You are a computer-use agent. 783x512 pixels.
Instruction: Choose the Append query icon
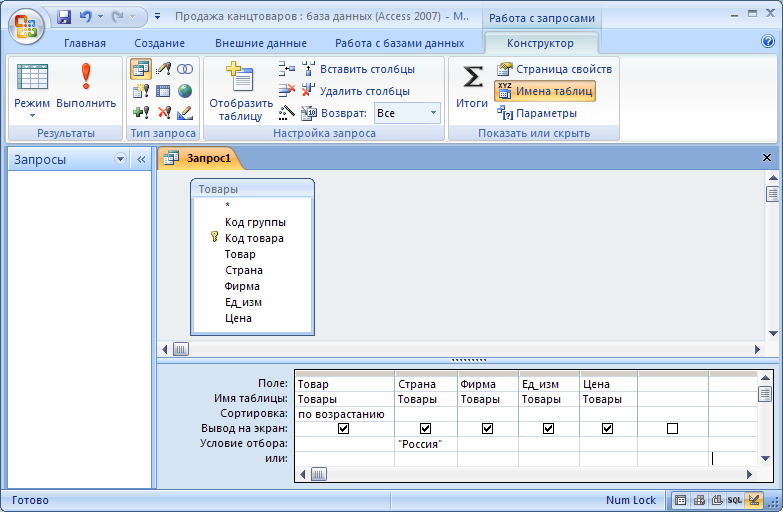(141, 113)
